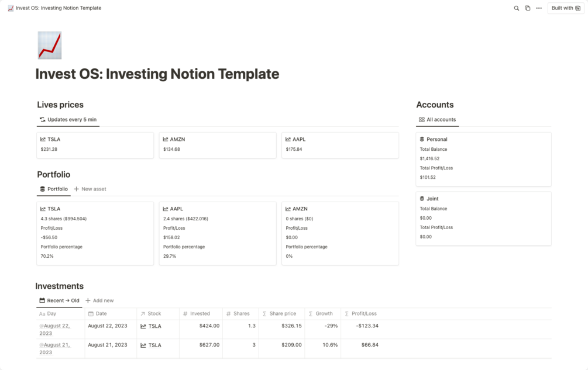Click the TSLA stock link for August 22
Screen dimensions: 588x370
click(x=154, y=327)
